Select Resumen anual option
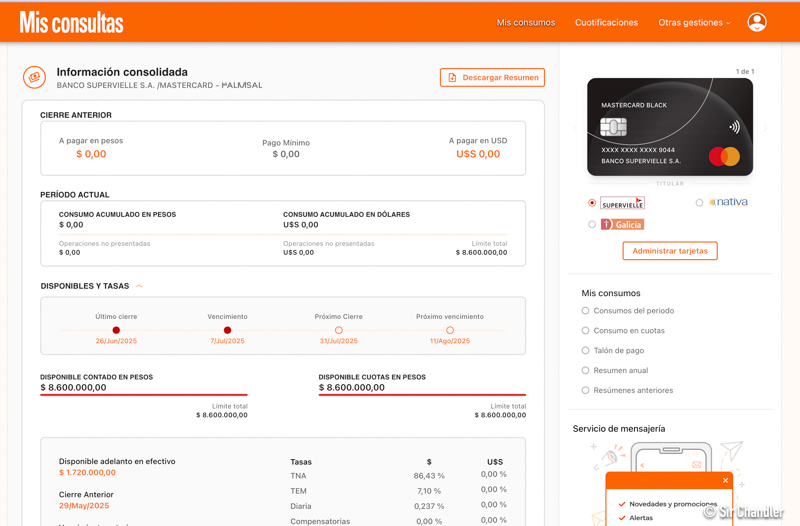Image resolution: width=800 pixels, height=526 pixels. coord(586,371)
